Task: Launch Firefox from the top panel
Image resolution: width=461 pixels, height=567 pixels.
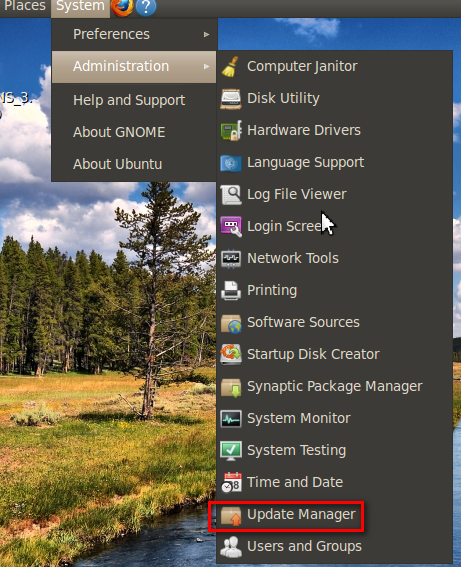Action: (x=122, y=7)
